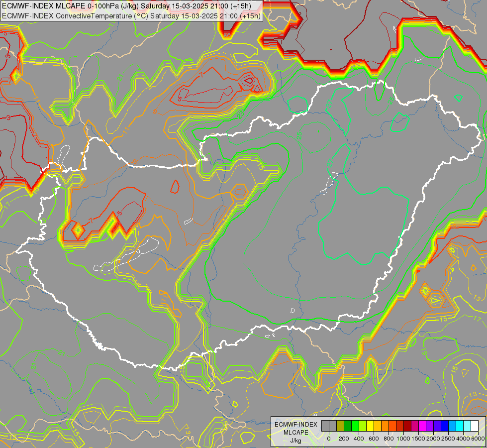
Task: Click the dark green swatch at 200
Action: [348, 426]
